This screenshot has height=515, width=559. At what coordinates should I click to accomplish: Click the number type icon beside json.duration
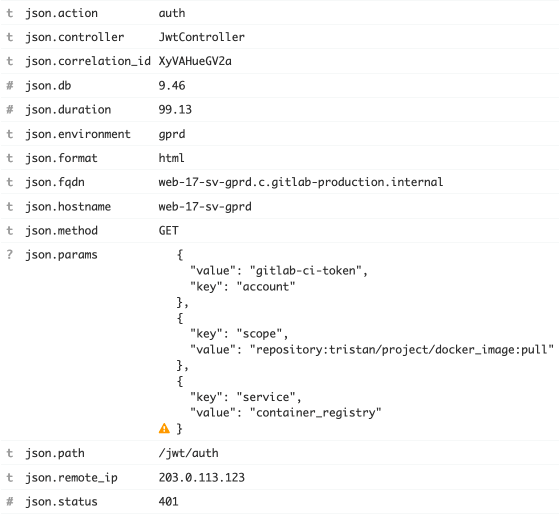tap(10, 109)
